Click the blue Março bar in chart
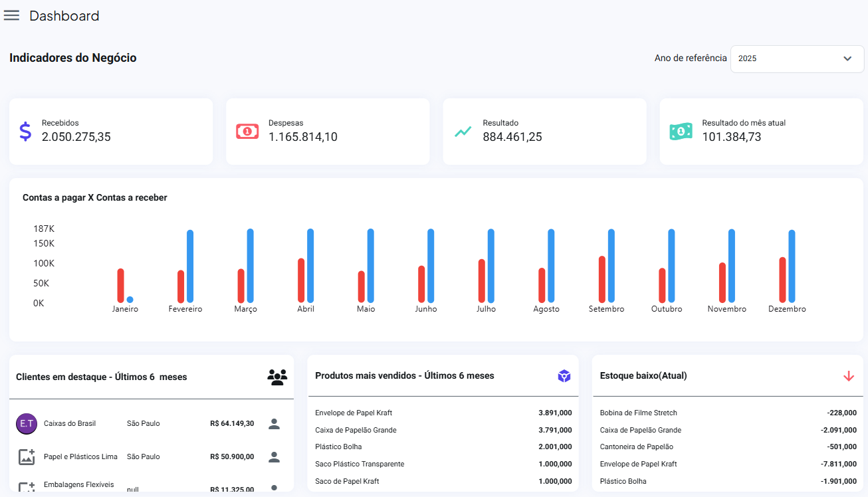Image resolution: width=868 pixels, height=497 pixels. [251, 266]
